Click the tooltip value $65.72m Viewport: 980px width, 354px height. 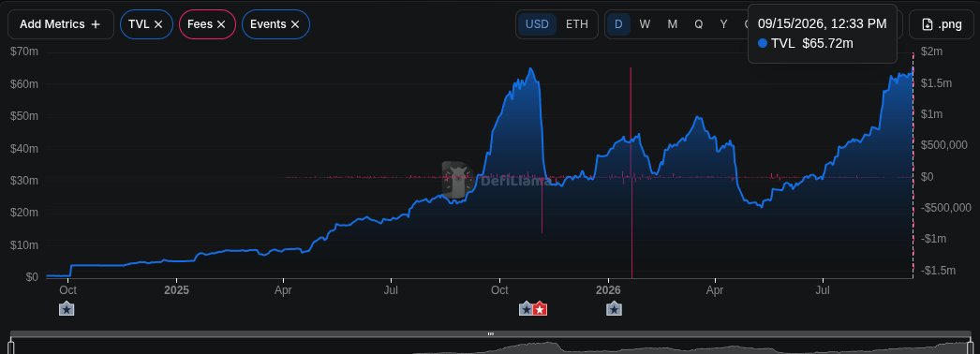coord(827,43)
